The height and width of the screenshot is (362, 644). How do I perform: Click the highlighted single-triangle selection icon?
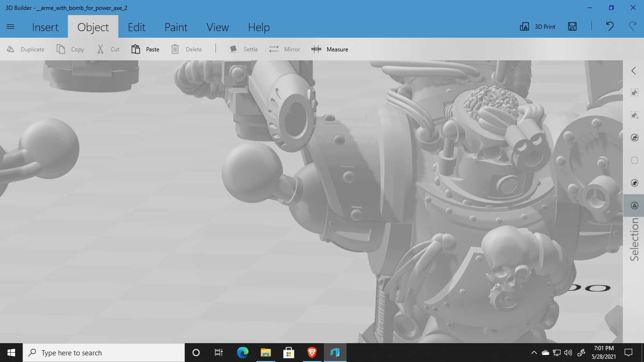tap(634, 206)
